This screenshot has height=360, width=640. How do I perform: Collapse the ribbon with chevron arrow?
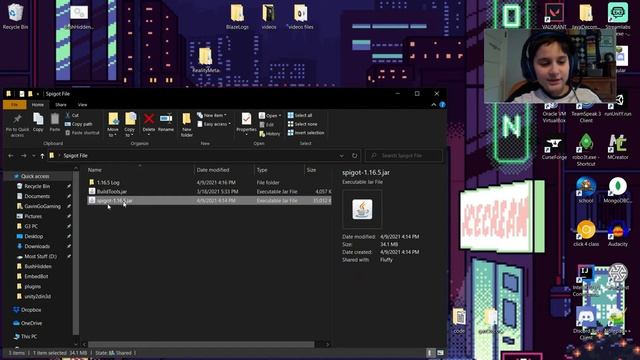(433, 105)
